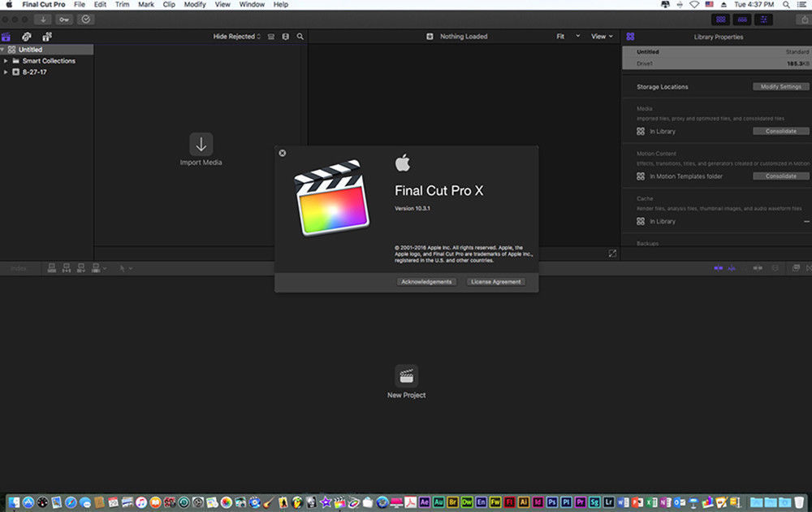Click the viewer fullscreen expand icon
The width and height of the screenshot is (812, 512).
coord(612,254)
